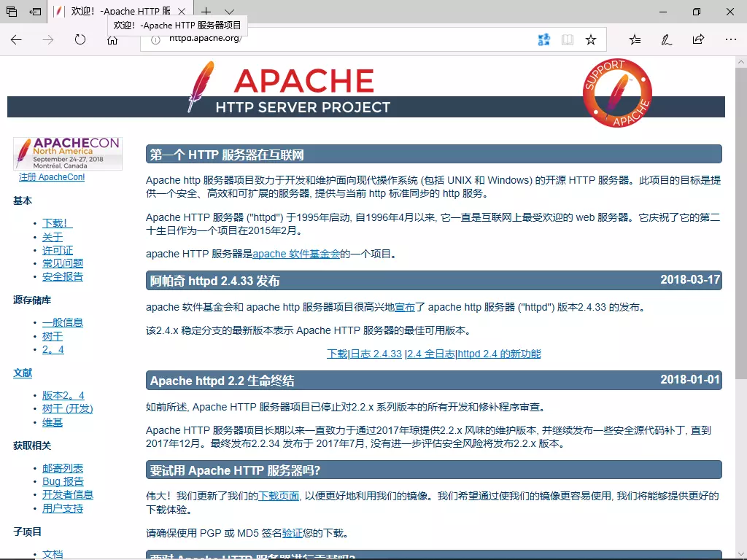Click heading 第一个 HTTP 服务器在互联网
Screen dimensions: 747x560
coord(227,155)
